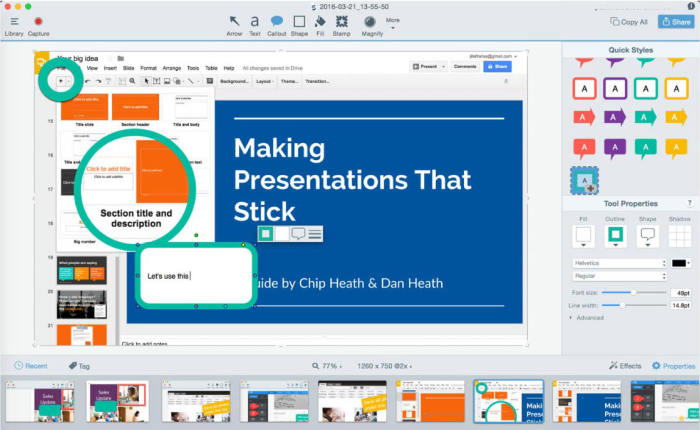Open the black text color swatch
This screenshot has height=430, width=700.
pos(681,263)
